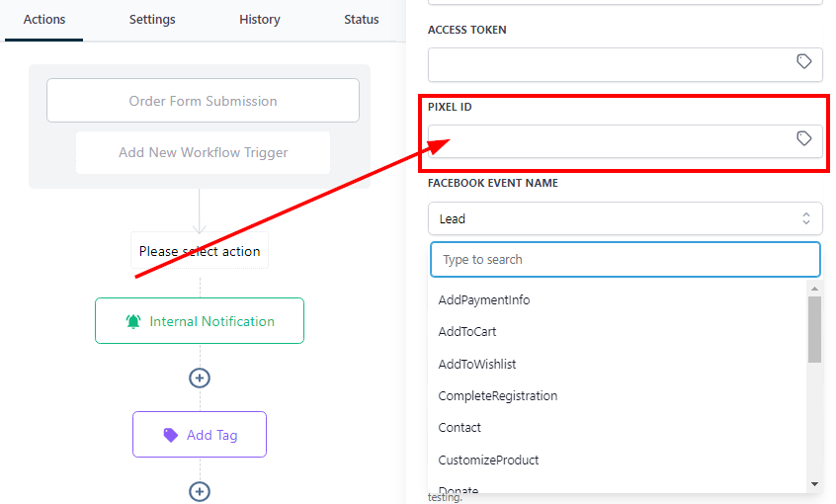Click the Type to search field
The image size is (836, 504).
point(625,260)
